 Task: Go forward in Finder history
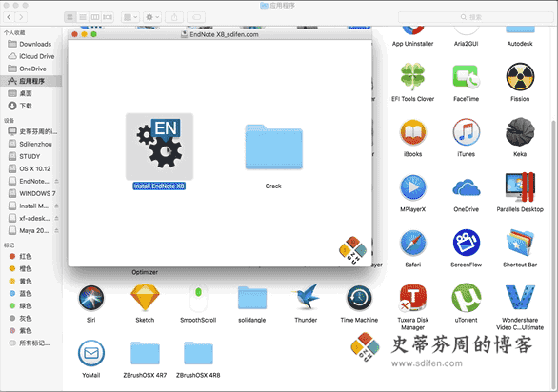point(21,17)
